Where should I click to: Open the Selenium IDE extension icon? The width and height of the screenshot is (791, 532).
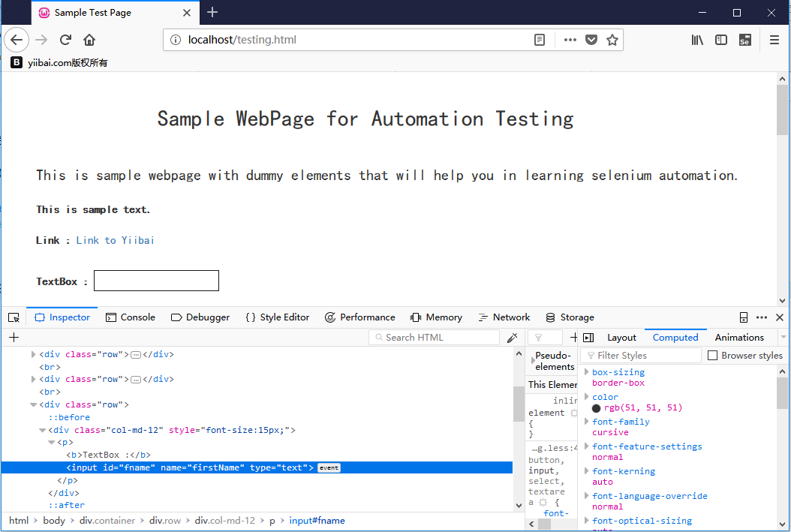(x=744, y=40)
